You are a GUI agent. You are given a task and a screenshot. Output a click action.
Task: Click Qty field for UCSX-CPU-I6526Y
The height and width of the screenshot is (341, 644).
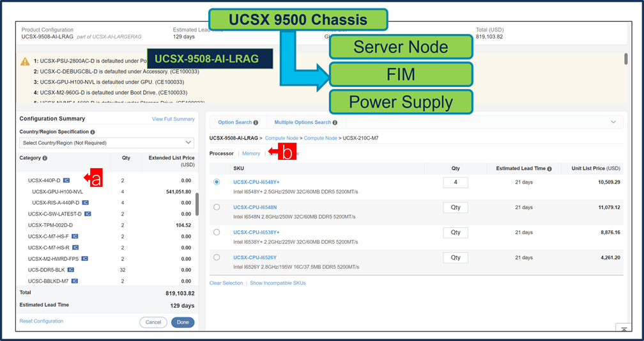[x=456, y=257]
